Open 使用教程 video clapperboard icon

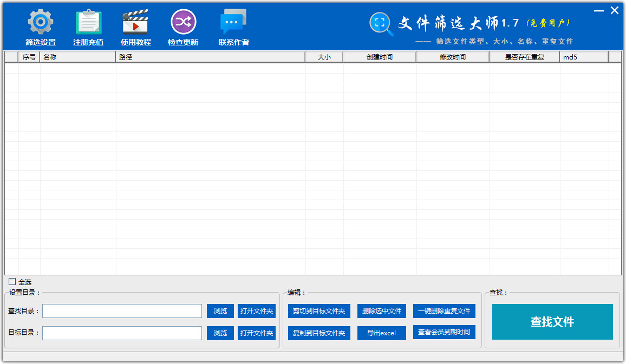tap(135, 22)
